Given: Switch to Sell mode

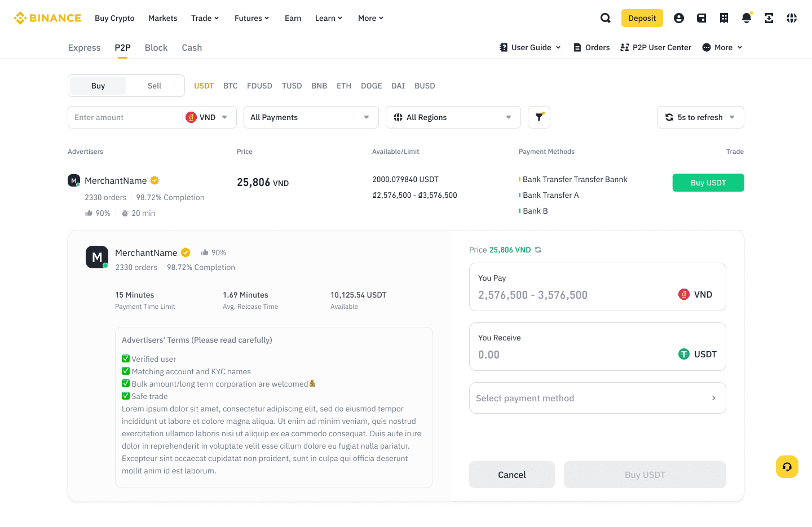Looking at the screenshot, I should [155, 86].
